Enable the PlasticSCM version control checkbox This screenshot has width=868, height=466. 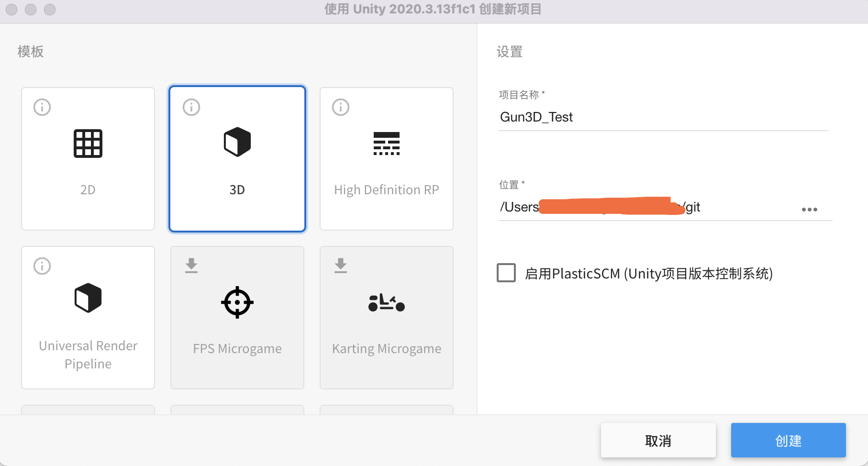[x=506, y=273]
